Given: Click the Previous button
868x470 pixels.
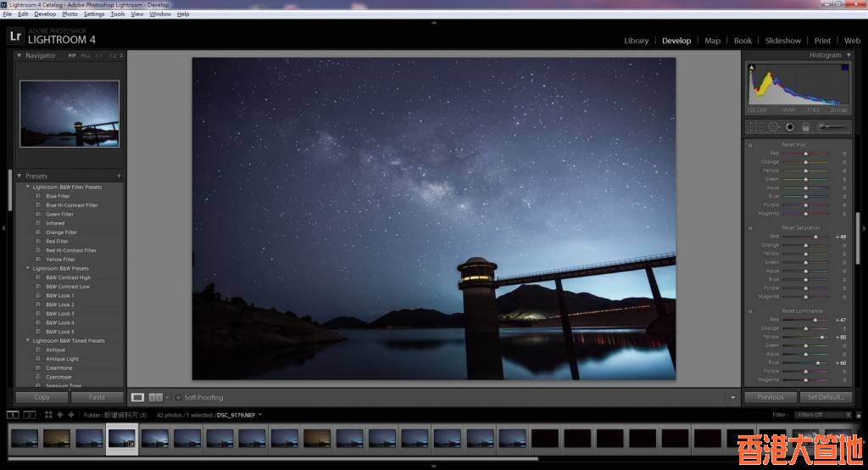Looking at the screenshot, I should click(x=770, y=397).
